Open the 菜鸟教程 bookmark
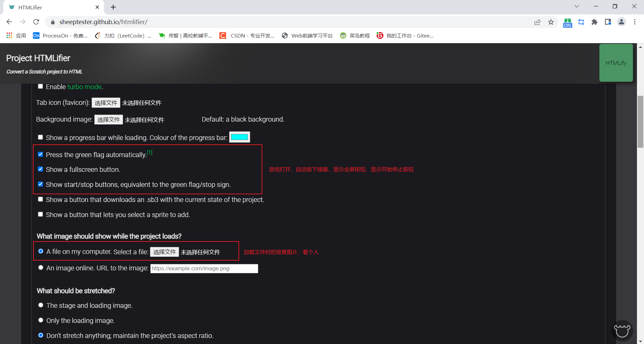The image size is (644, 344). 355,36
